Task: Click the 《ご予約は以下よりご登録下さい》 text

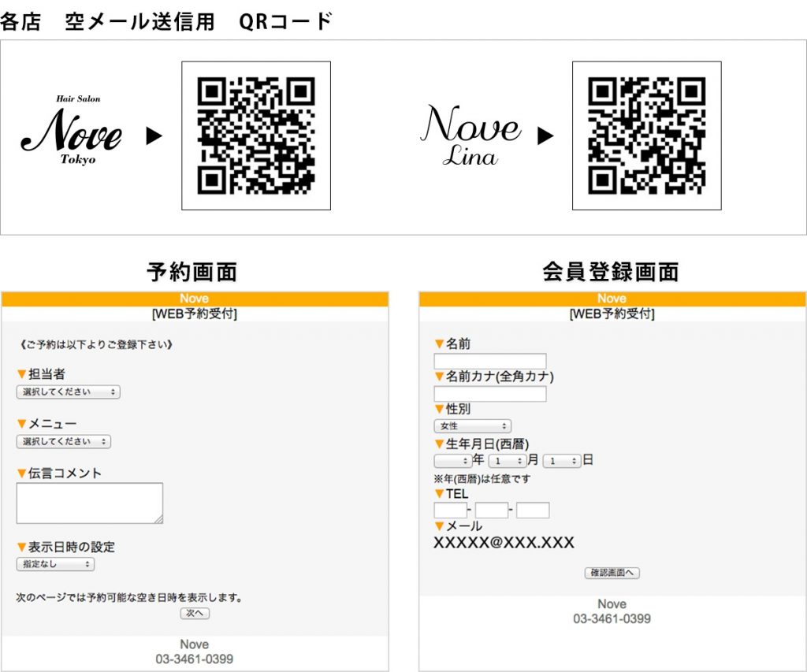Action: [95, 344]
